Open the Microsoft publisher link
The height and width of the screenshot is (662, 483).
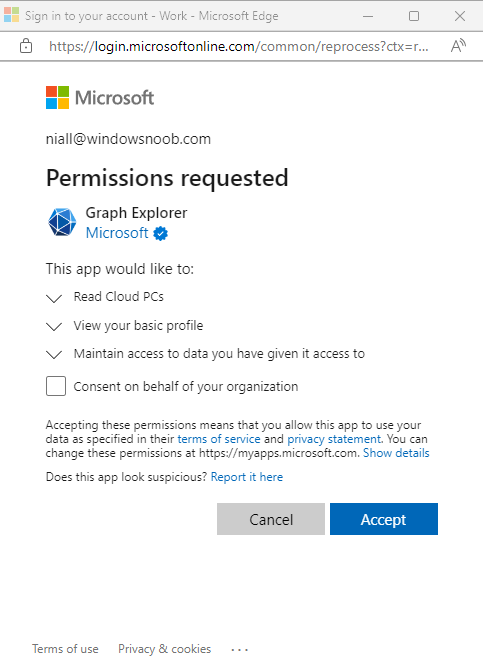click(117, 233)
